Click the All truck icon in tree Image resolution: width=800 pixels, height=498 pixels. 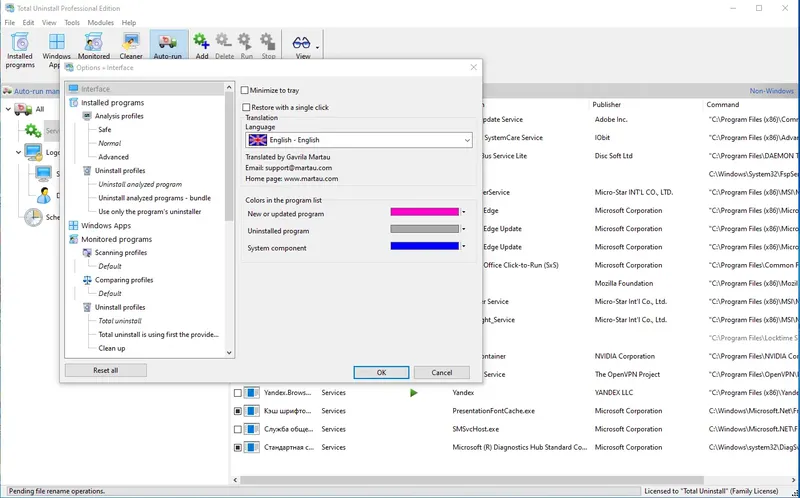click(23, 109)
